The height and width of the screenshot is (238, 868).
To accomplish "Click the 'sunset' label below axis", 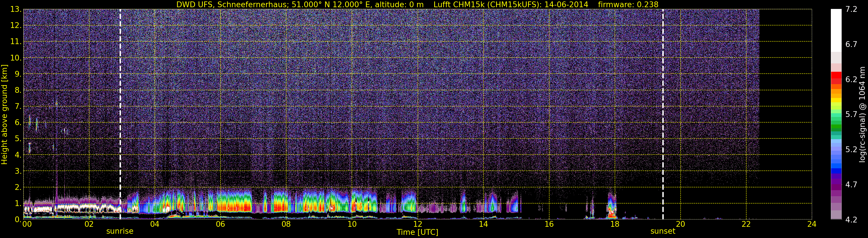I will click(663, 231).
